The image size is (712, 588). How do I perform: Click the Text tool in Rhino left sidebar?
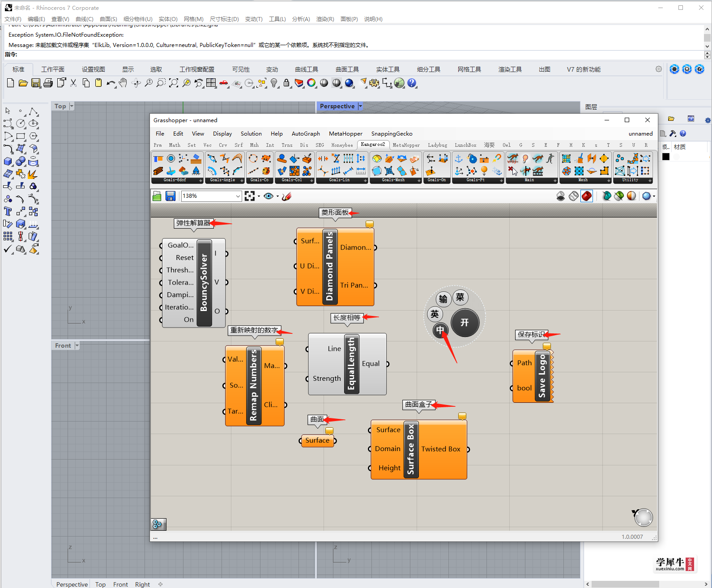click(8, 211)
